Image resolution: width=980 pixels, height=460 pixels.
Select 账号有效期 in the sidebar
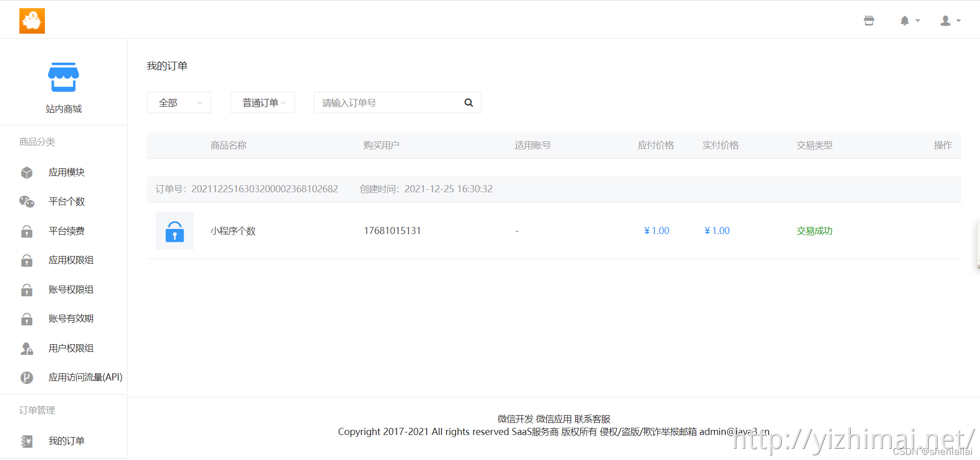(x=71, y=319)
